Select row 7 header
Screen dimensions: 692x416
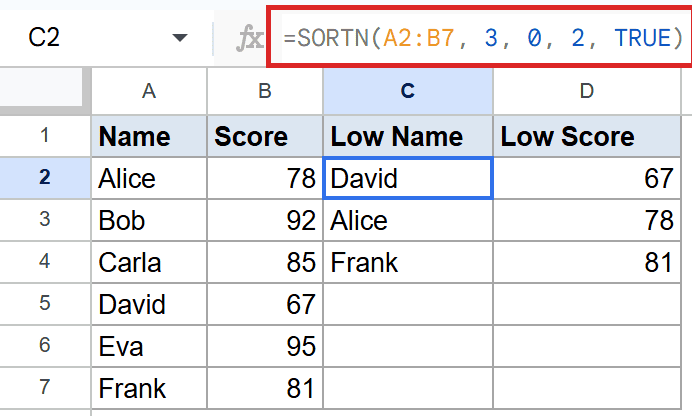click(x=45, y=387)
